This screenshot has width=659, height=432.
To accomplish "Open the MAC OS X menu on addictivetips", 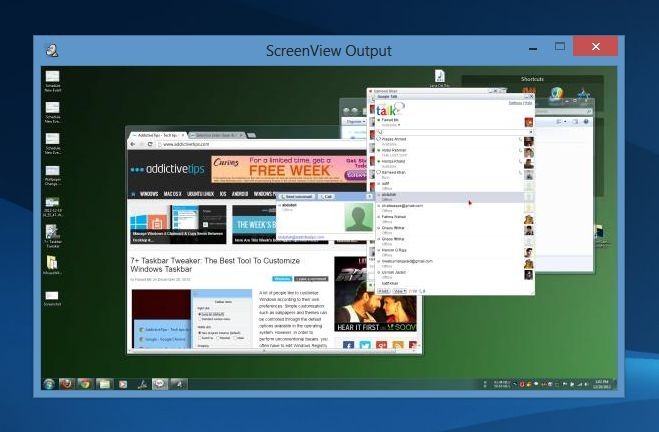I will 172,194.
